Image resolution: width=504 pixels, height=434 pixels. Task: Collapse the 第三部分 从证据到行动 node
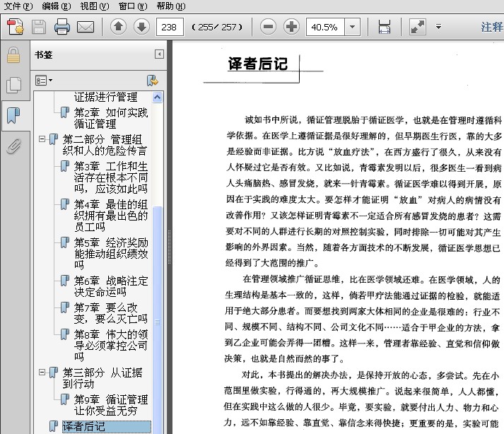[x=42, y=373]
